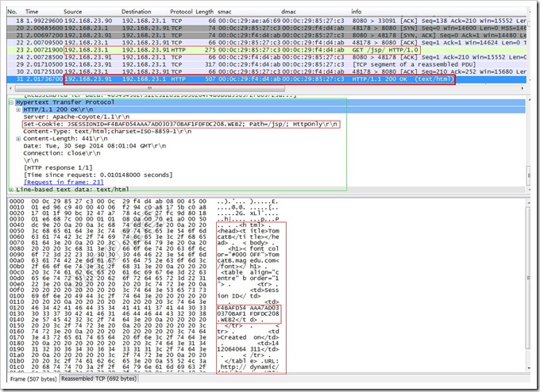The height and width of the screenshot is (392, 540).
Task: Select the Set-Cookie JSESSIONID line
Action: (x=181, y=124)
